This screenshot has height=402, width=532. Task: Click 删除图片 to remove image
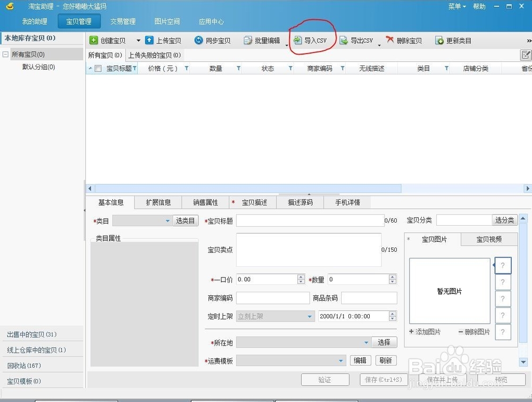click(474, 332)
